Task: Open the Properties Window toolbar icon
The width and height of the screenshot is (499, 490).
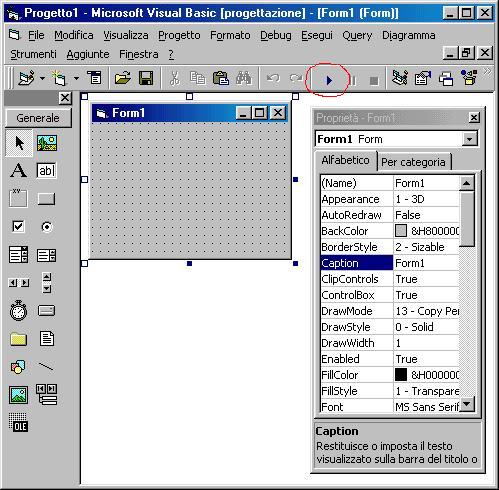Action: (x=423, y=79)
